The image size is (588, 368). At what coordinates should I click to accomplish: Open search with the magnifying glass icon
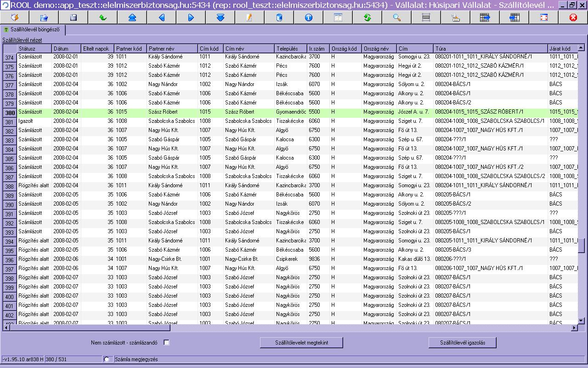tap(396, 17)
